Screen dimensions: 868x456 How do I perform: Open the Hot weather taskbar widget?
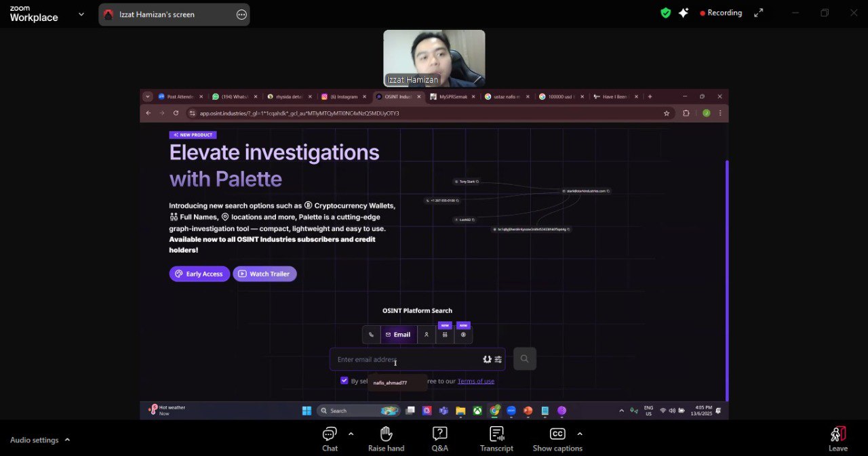tap(167, 411)
